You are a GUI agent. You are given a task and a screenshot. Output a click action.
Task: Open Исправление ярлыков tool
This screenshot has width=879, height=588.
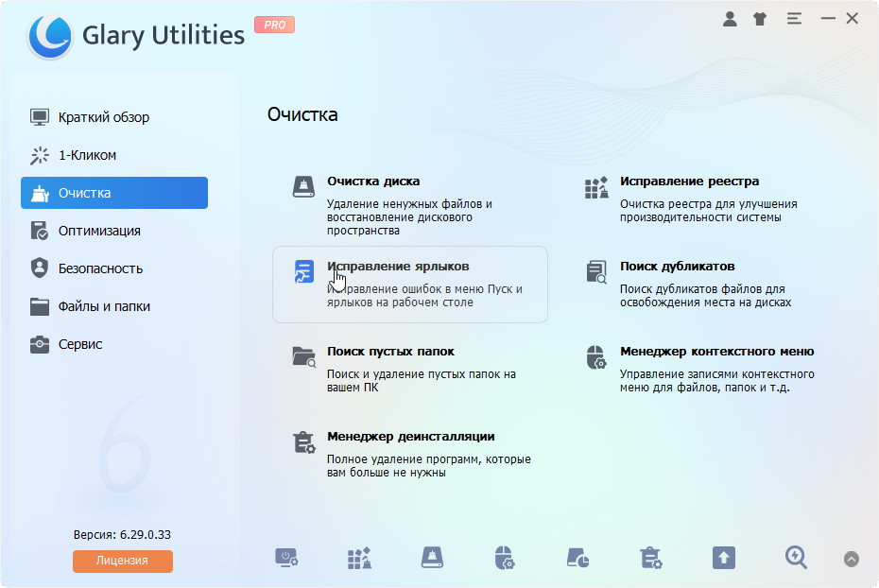tap(410, 285)
